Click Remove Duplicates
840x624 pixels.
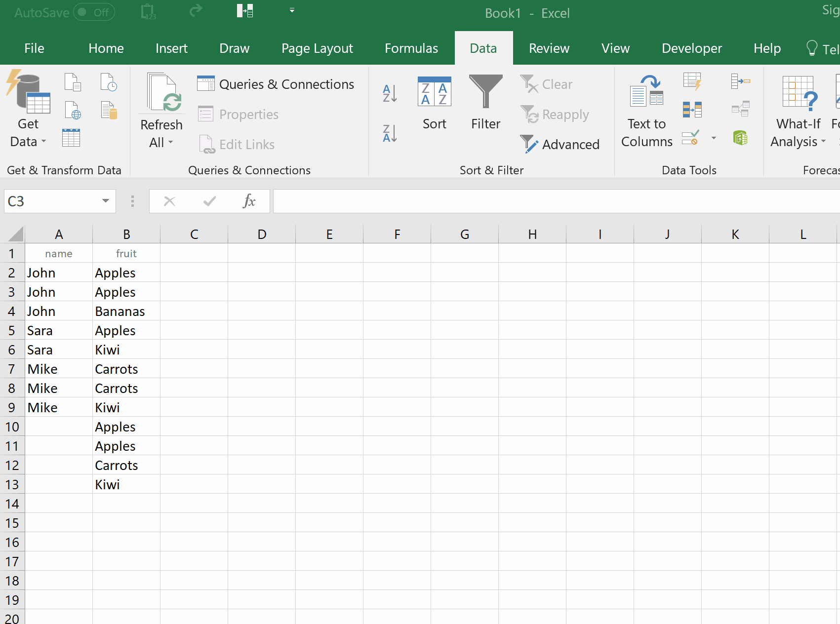point(693,109)
